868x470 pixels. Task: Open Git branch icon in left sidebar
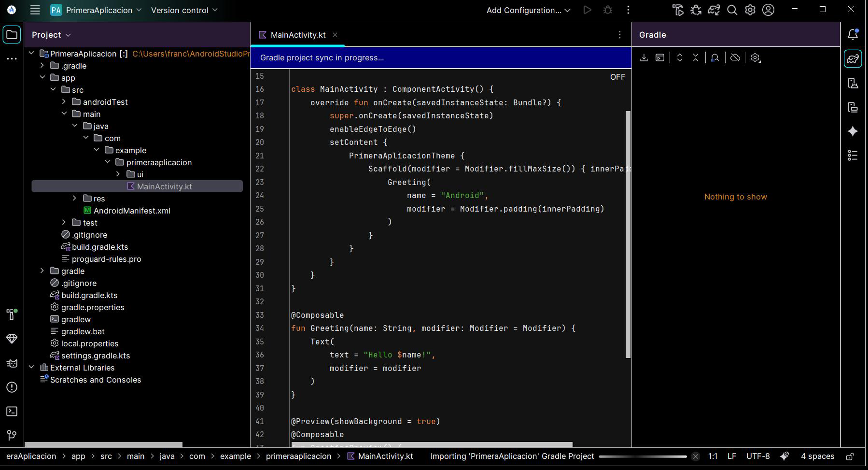pyautogui.click(x=12, y=435)
